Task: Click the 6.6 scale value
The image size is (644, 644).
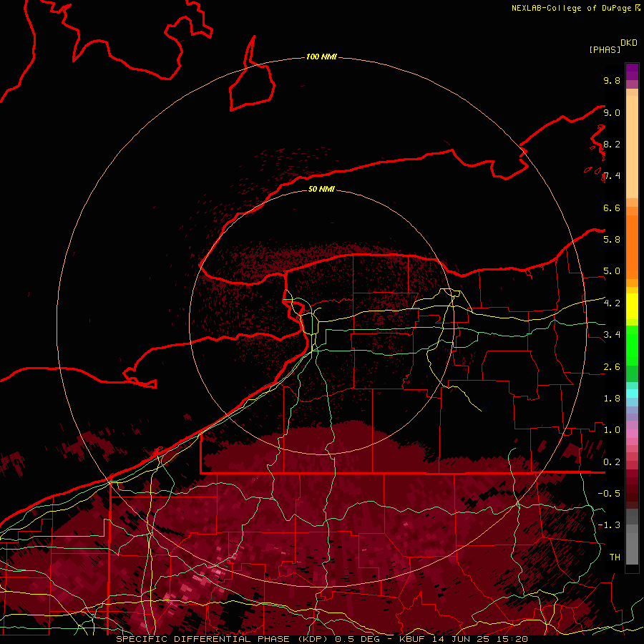Action: 612,208
